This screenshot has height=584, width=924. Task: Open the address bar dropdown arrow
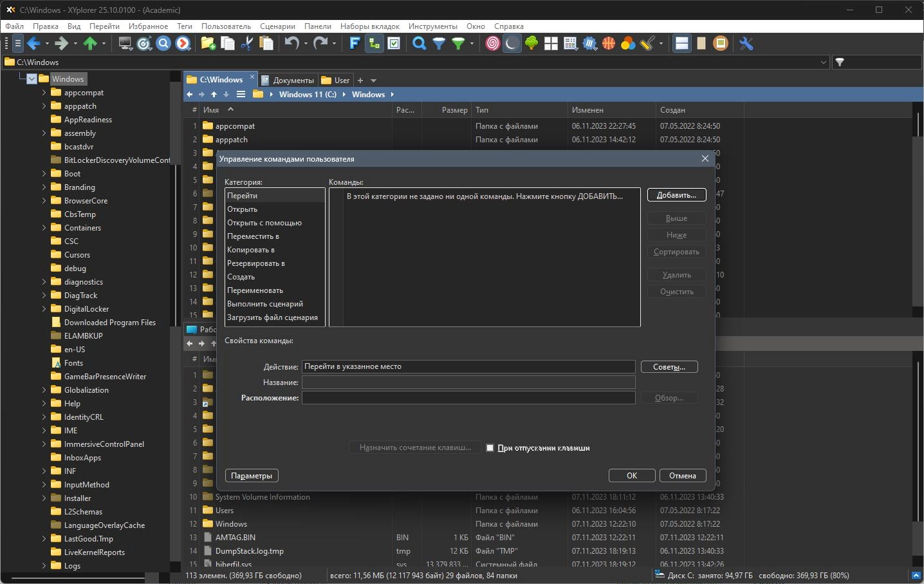point(823,62)
